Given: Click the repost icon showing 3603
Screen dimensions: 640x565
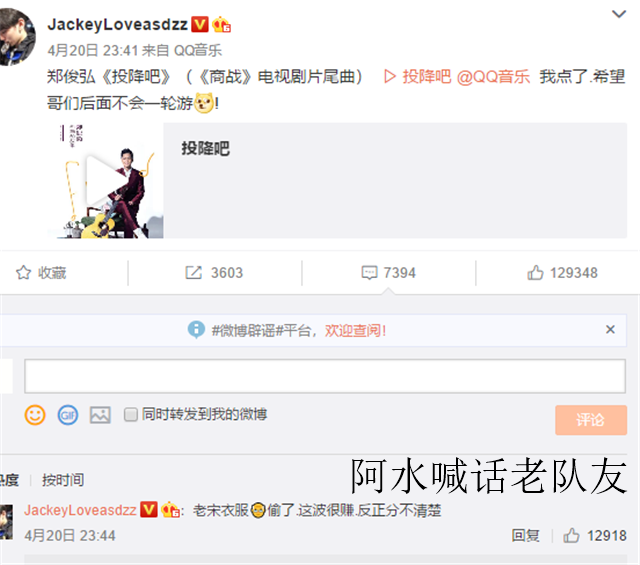Looking at the screenshot, I should click(193, 273).
